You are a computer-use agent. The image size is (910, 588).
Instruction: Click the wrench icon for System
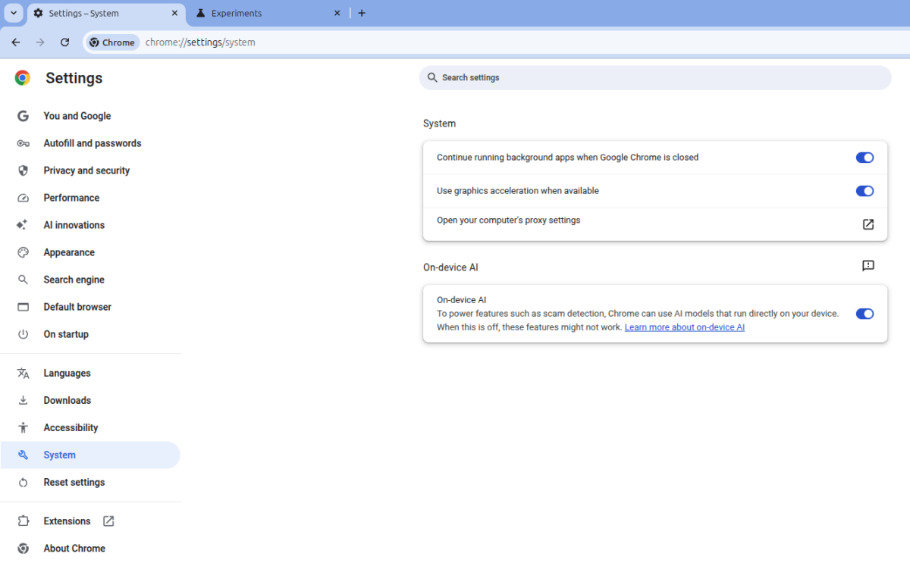23,455
